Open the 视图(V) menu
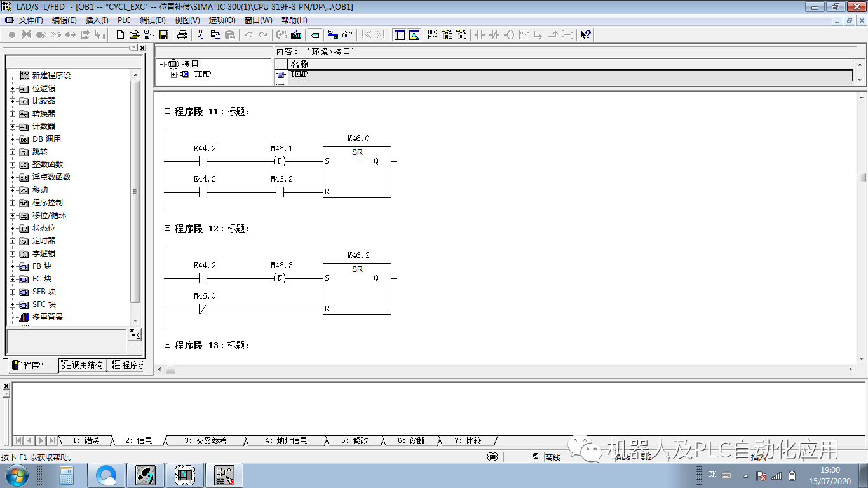Screen dimensions: 868x488 [x=187, y=20]
